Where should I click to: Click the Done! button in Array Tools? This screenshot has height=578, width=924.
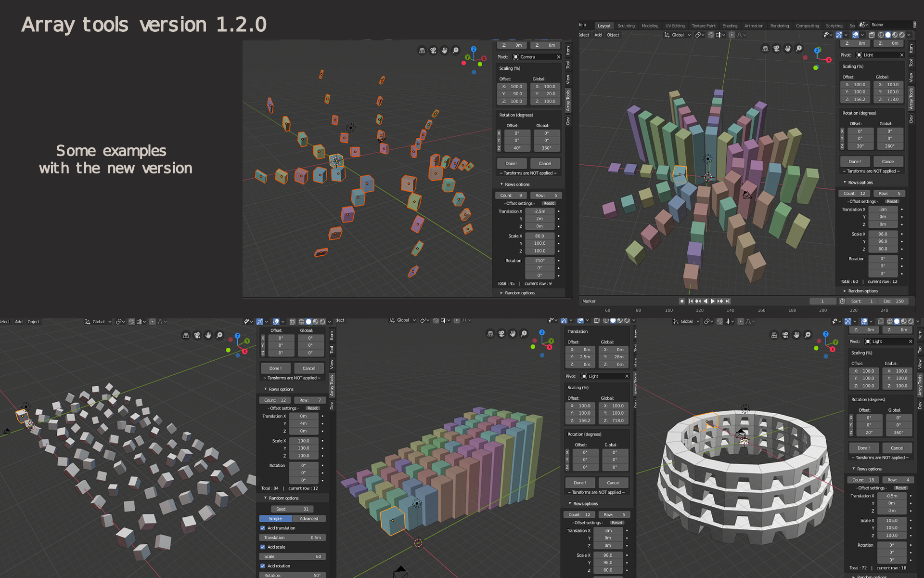pos(511,163)
